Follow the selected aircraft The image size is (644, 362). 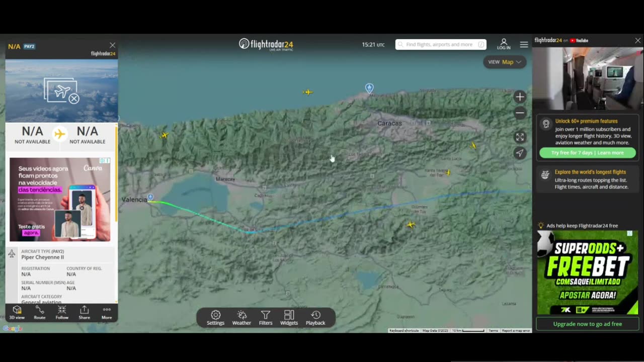(x=62, y=312)
